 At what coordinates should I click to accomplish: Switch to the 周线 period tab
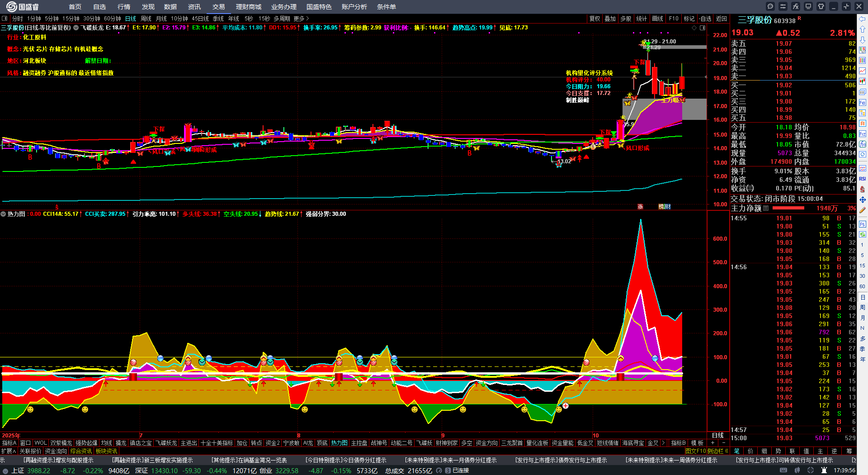pyautogui.click(x=146, y=19)
